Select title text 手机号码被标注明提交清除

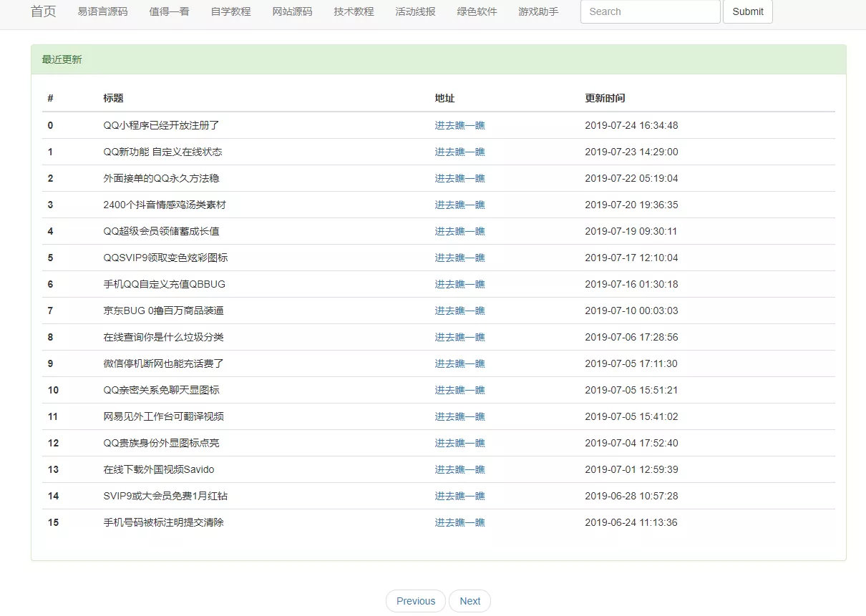(163, 522)
